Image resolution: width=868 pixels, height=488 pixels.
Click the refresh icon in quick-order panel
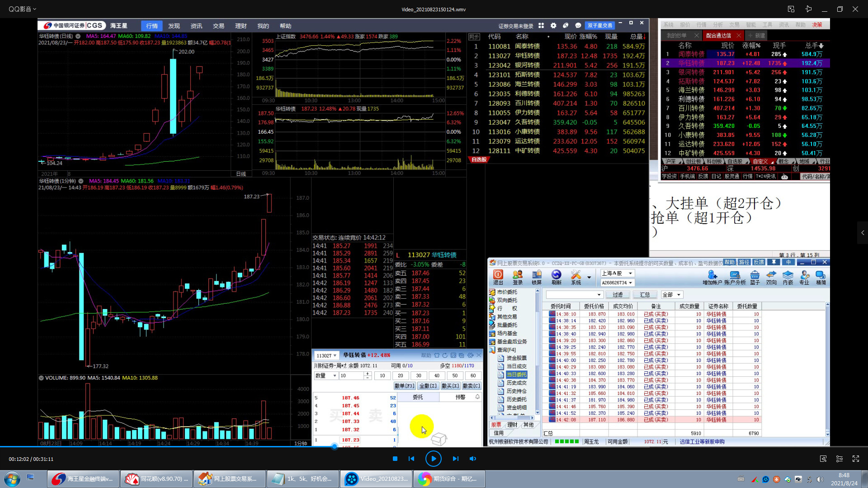pyautogui.click(x=445, y=356)
